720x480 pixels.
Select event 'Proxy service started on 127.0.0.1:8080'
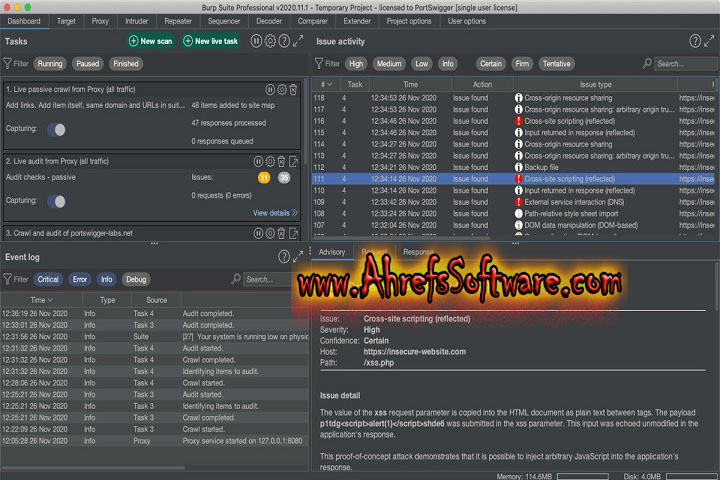155,441
